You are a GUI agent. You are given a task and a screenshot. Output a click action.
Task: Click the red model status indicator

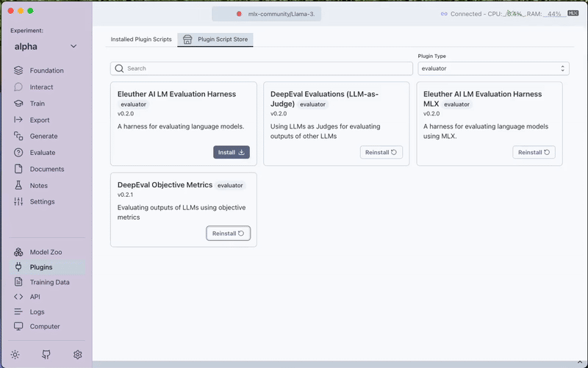239,14
